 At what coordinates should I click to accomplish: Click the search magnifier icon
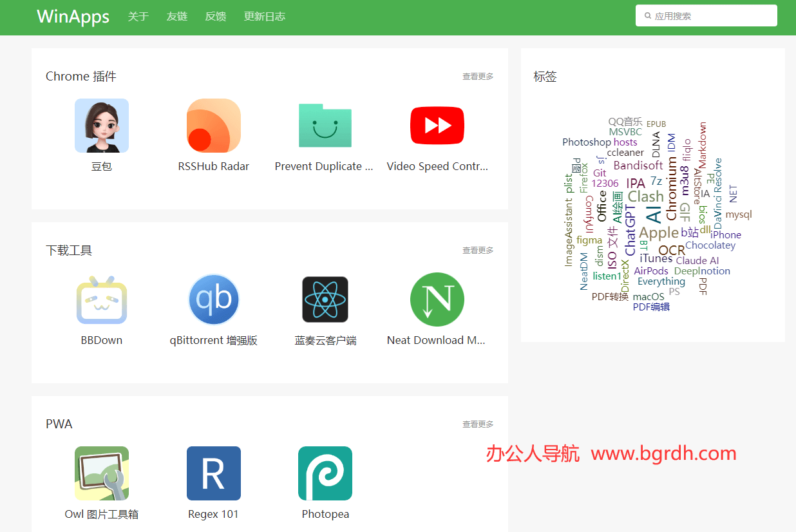click(648, 15)
